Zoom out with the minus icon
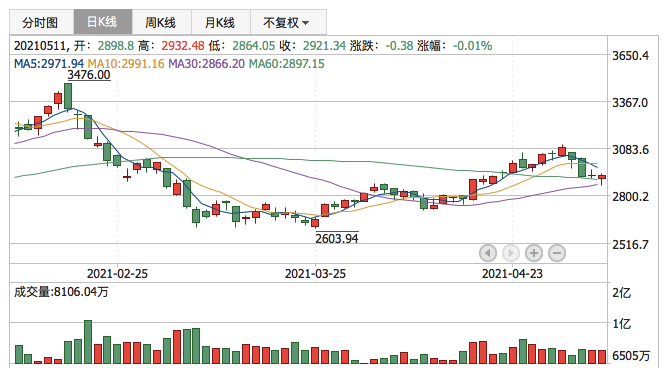 [557, 253]
